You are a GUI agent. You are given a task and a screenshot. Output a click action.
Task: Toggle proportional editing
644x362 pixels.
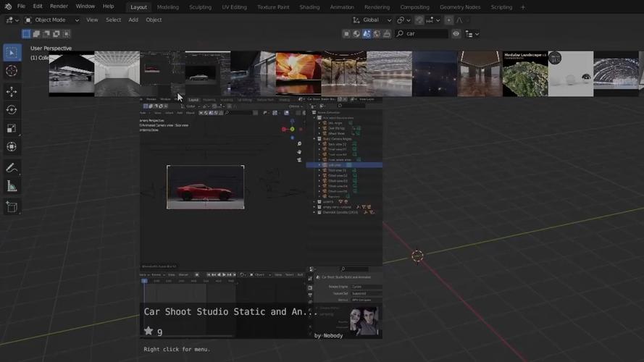click(448, 20)
